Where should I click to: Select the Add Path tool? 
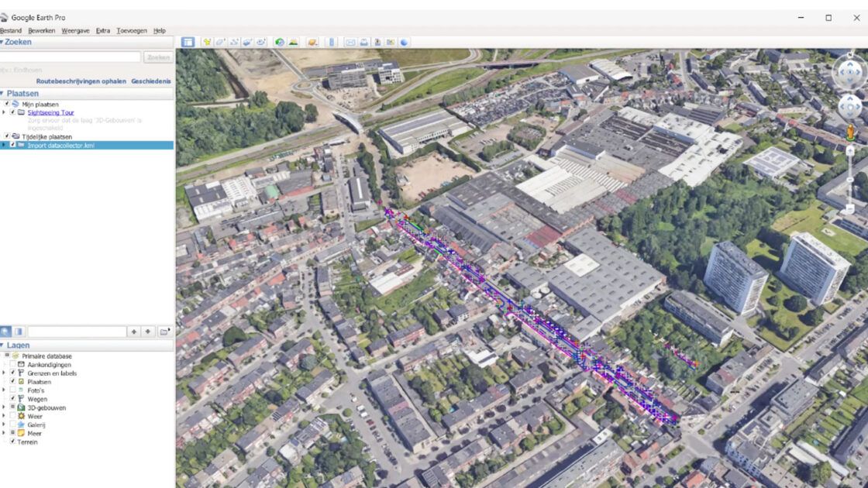[233, 42]
